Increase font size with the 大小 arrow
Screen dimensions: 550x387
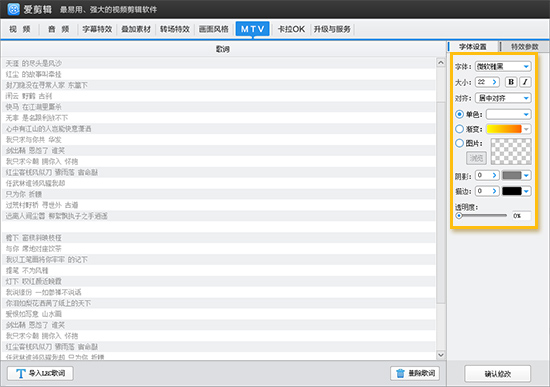tap(495, 82)
